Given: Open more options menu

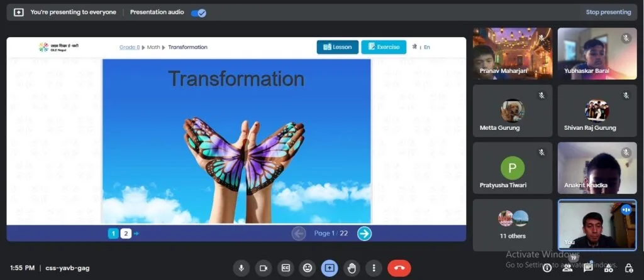Looking at the screenshot, I should [x=374, y=268].
